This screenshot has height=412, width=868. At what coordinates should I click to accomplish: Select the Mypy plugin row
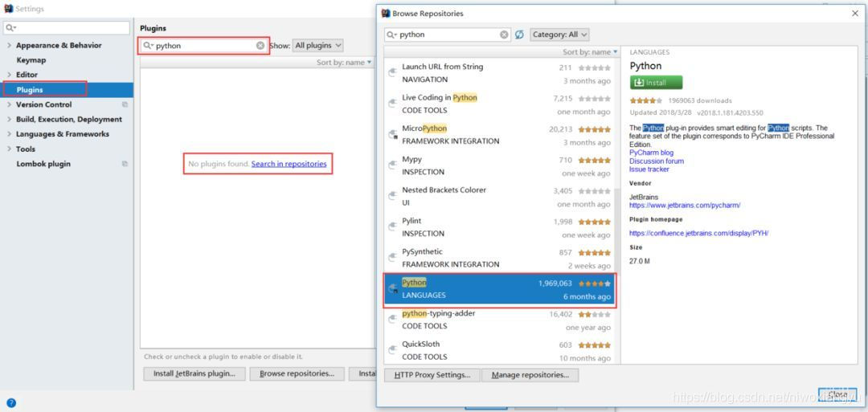point(499,166)
